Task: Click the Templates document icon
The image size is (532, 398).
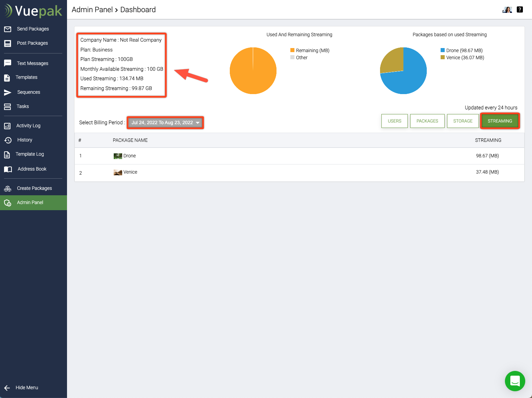Action: pyautogui.click(x=7, y=78)
